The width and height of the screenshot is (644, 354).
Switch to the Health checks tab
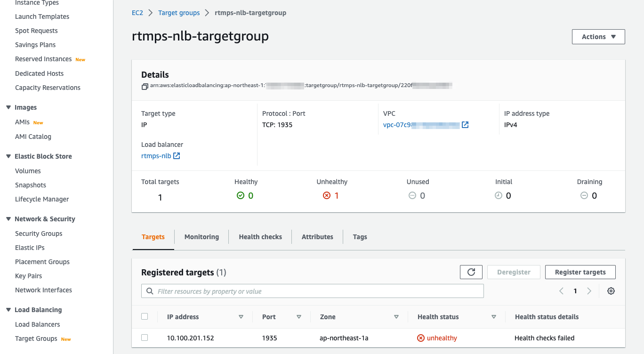(x=260, y=237)
